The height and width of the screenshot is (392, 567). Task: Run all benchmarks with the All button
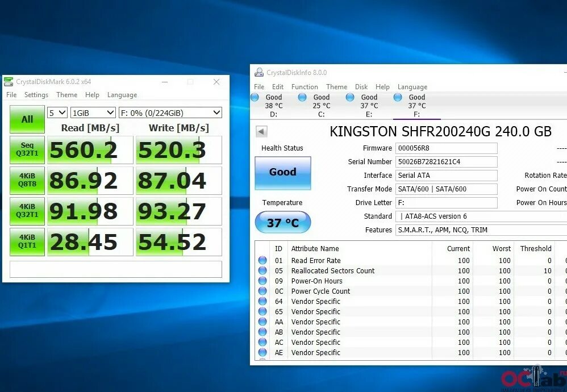pyautogui.click(x=27, y=119)
